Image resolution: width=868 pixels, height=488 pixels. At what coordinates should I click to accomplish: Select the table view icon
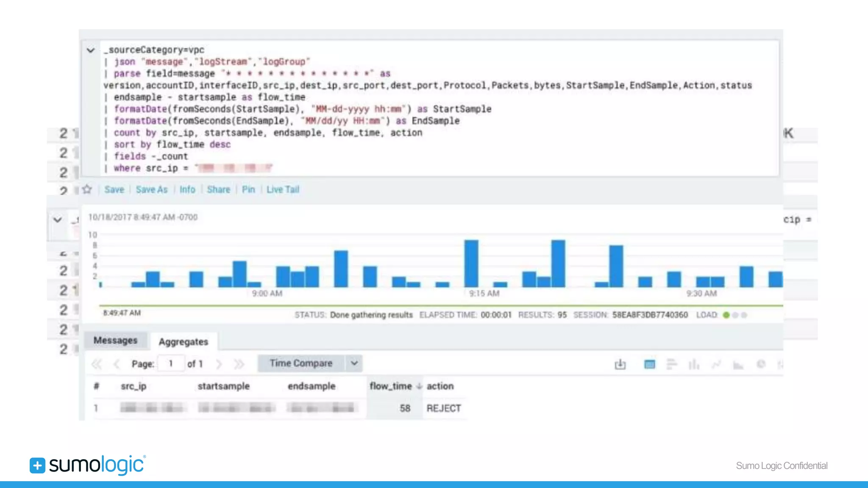(x=649, y=364)
